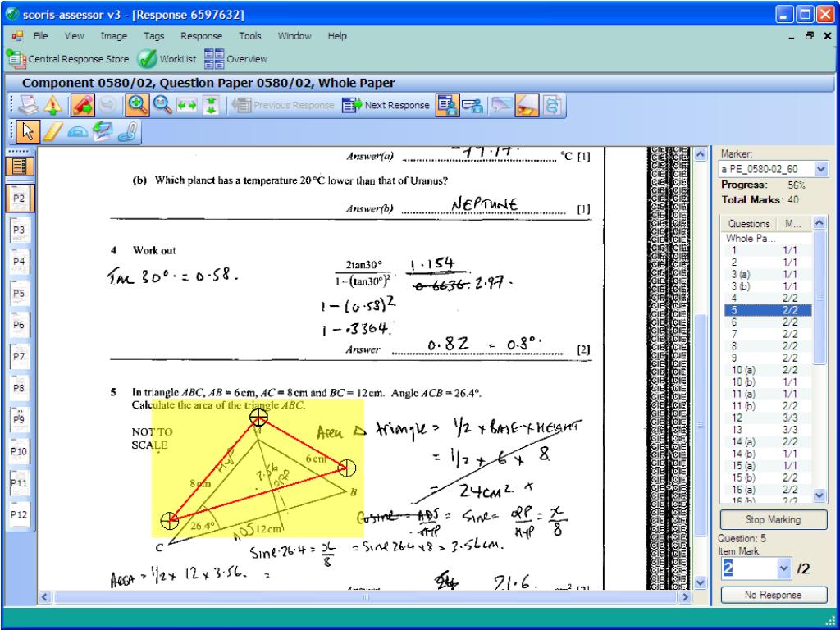Click the page list icon above thumbnails
Viewport: 840px width, 630px height.
[20, 167]
